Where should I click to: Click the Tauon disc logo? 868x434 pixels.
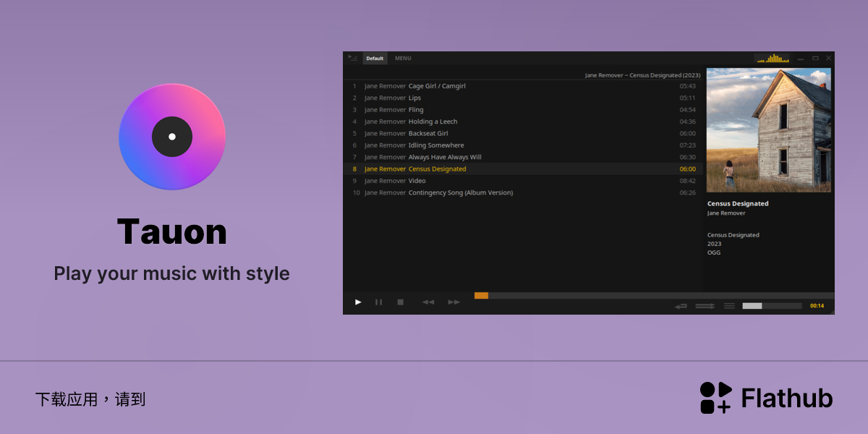(172, 137)
